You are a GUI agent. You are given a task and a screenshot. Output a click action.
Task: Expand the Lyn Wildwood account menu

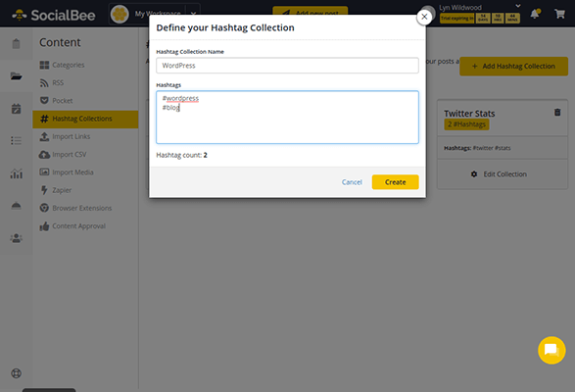pyautogui.click(x=518, y=6)
